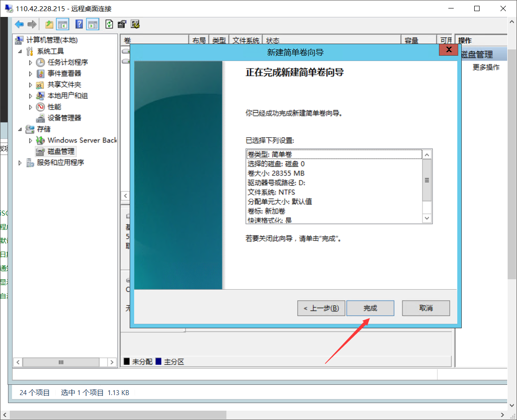Click the Up one level folder icon
Image resolution: width=517 pixels, height=420 pixels.
click(x=49, y=24)
